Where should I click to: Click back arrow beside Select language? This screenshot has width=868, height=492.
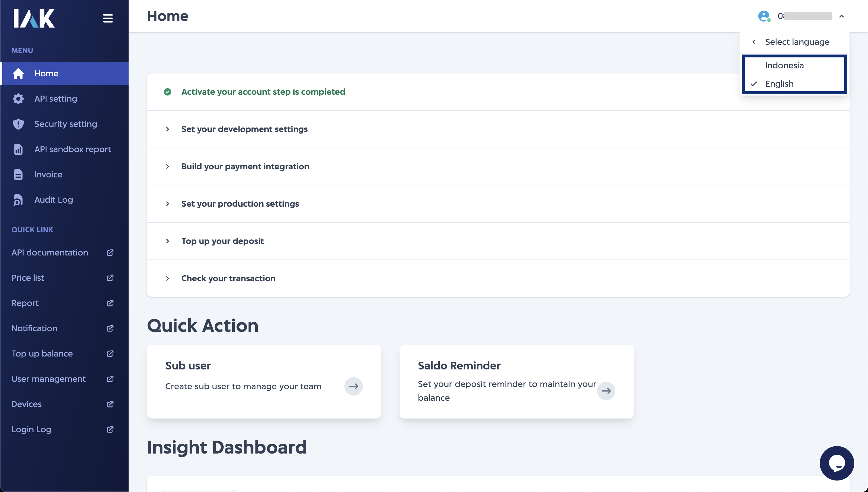(754, 42)
